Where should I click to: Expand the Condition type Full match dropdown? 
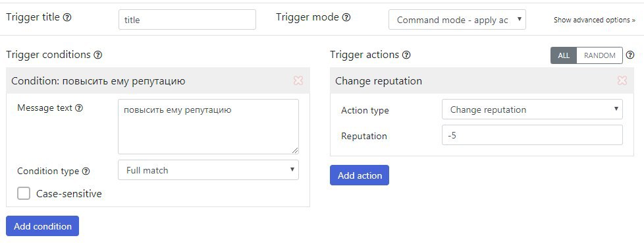tap(208, 170)
